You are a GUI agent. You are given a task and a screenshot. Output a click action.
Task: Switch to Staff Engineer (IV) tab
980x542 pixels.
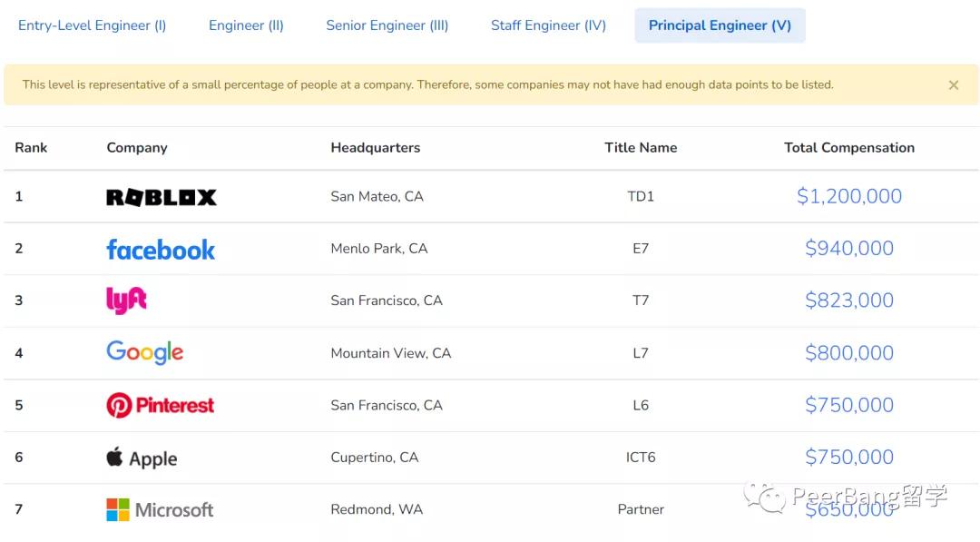point(548,25)
